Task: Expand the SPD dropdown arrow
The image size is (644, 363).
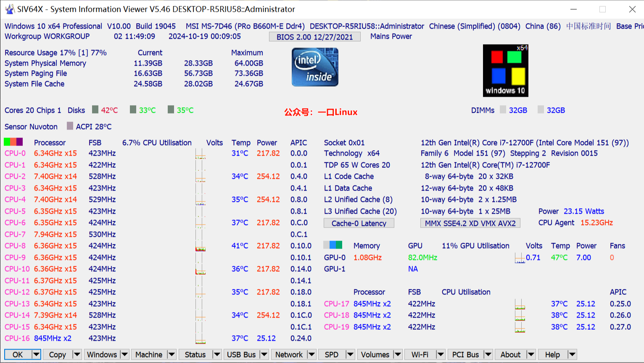Action: point(350,355)
